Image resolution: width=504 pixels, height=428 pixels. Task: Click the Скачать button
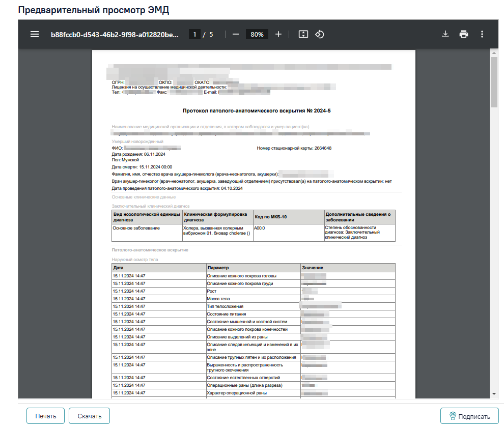[90, 416]
